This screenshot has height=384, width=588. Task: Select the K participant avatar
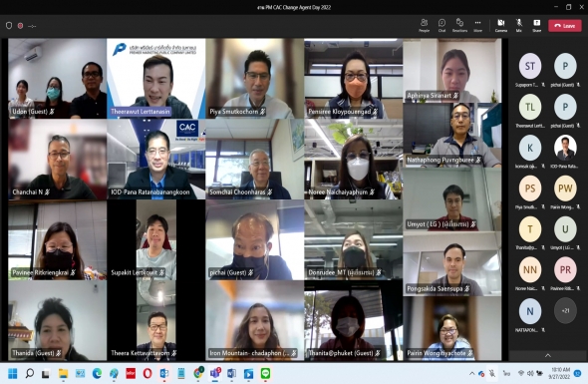[530, 148]
